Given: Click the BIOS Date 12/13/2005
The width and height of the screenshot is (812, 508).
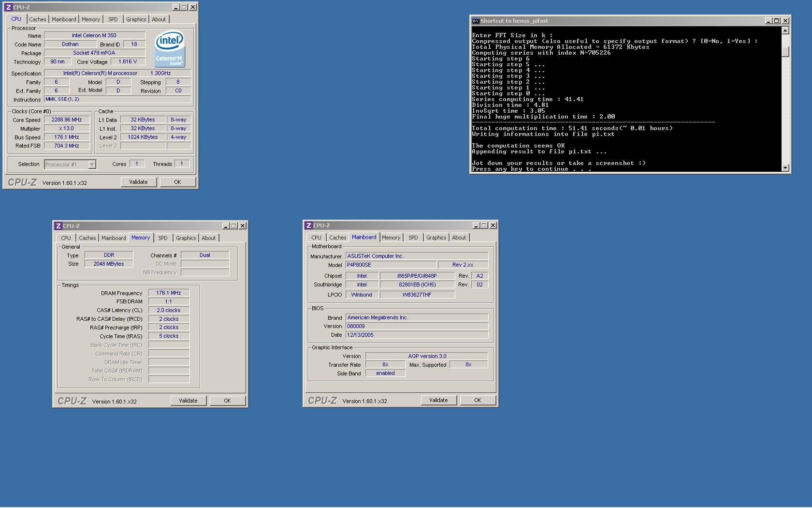Looking at the screenshot, I should (417, 335).
